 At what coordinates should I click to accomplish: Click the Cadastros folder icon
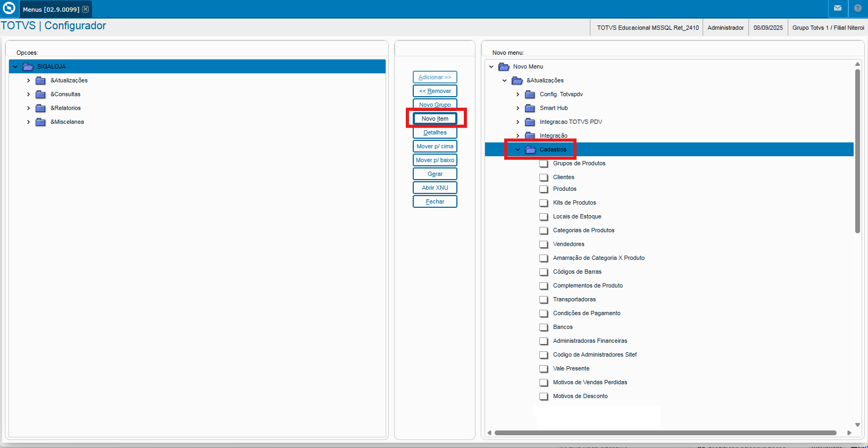click(530, 149)
